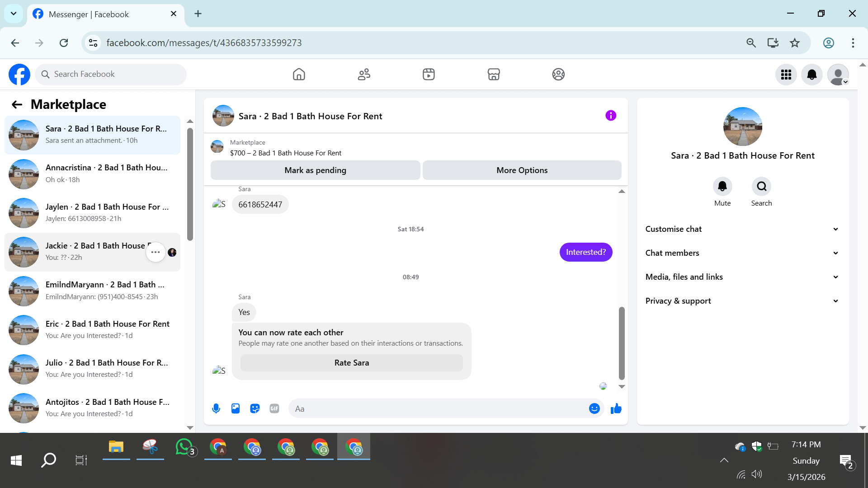Image resolution: width=868 pixels, height=488 pixels.
Task: Open Chrome three-dot menu
Action: pyautogui.click(x=853, y=43)
